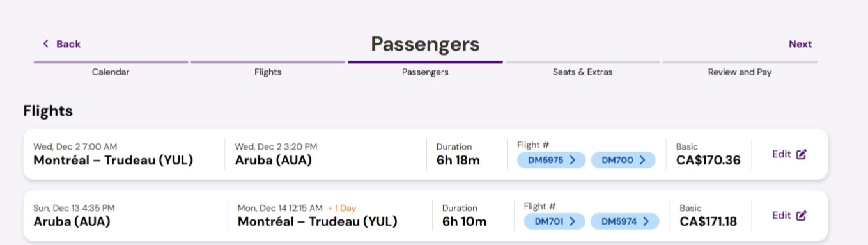Go to the Flights step

[268, 72]
